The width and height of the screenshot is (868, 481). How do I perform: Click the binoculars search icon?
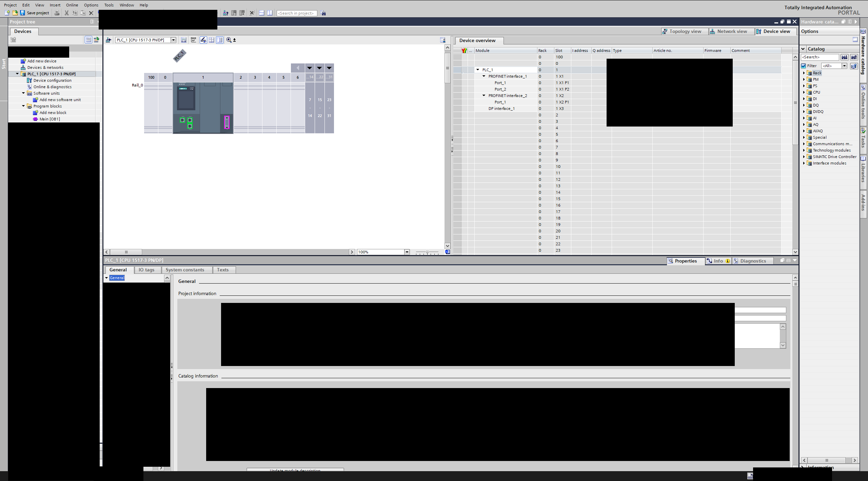323,13
